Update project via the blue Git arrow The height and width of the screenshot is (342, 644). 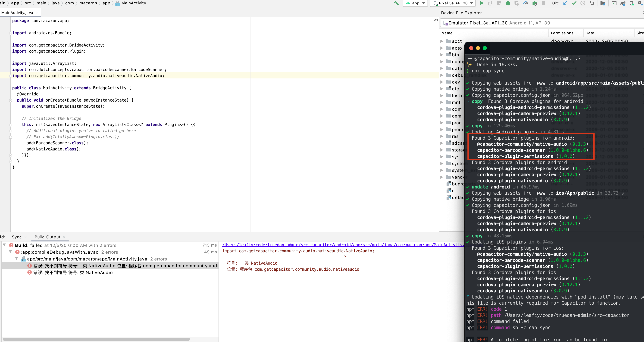pyautogui.click(x=565, y=3)
